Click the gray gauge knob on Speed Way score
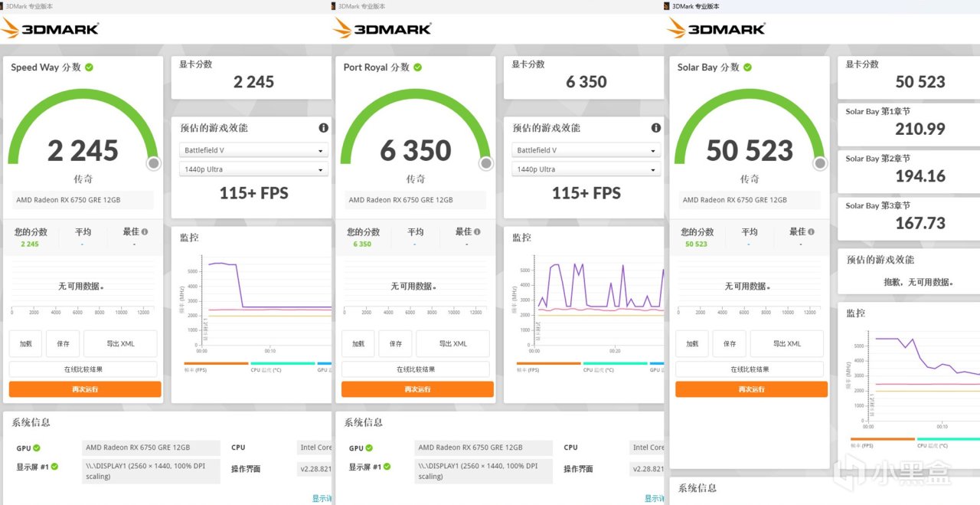980x505 pixels. point(153,163)
